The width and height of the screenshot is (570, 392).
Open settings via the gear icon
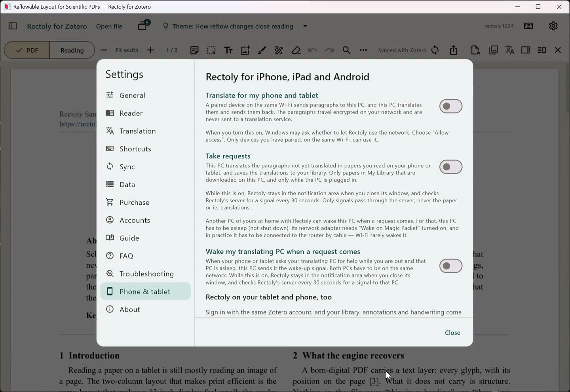(553, 26)
